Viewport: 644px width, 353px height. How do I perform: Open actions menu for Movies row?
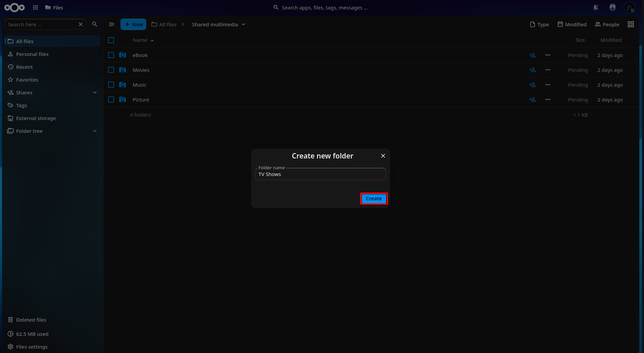click(x=548, y=70)
